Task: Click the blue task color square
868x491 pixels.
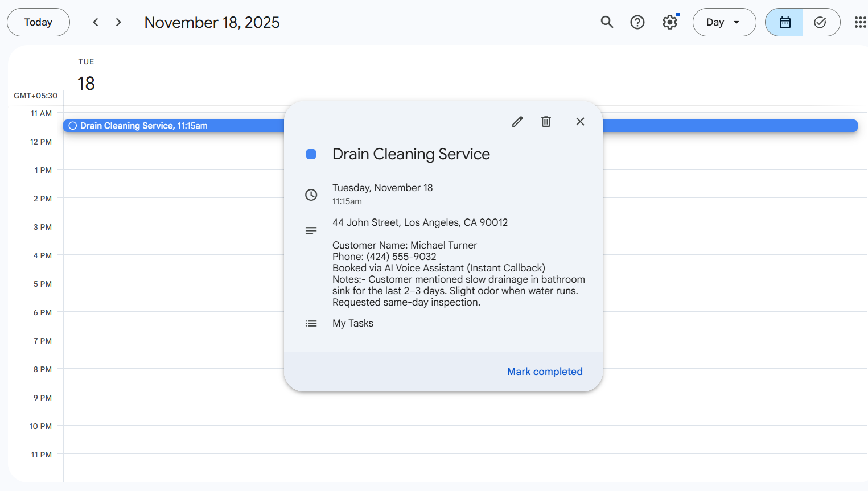Action: (x=311, y=154)
